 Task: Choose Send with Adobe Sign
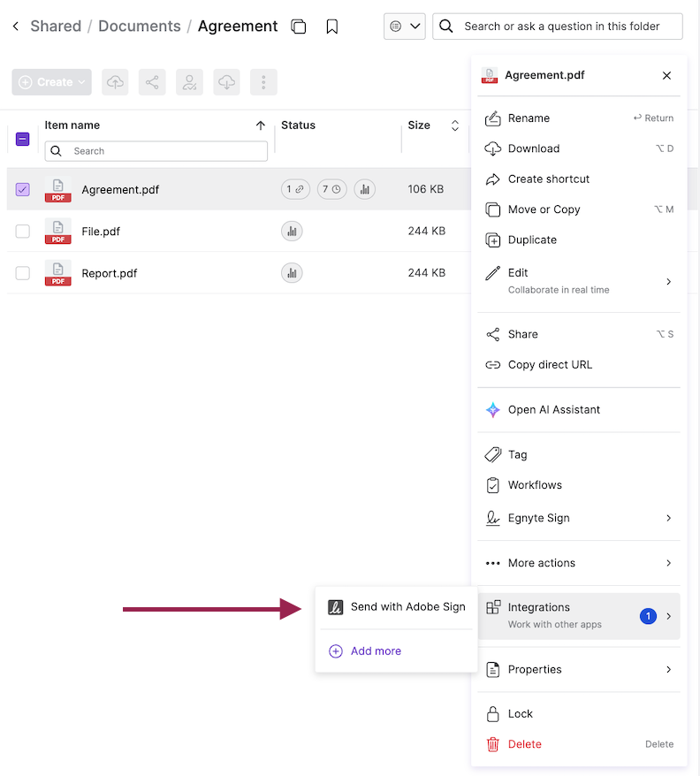[397, 606]
